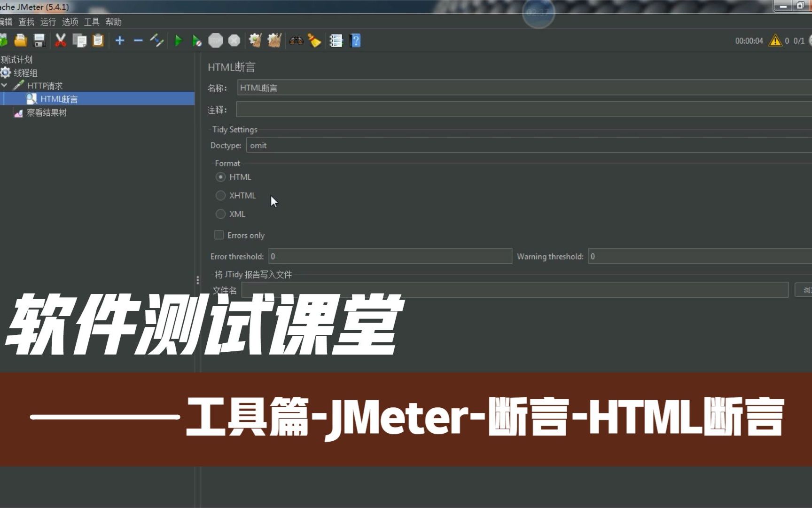Viewport: 812px width, 508px height.
Task: Toggle enabled state with the toggle icon
Action: 156,41
